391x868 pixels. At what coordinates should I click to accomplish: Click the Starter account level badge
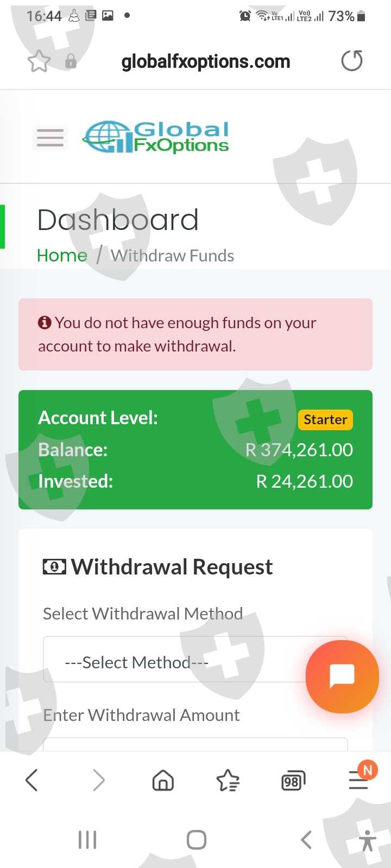325,419
